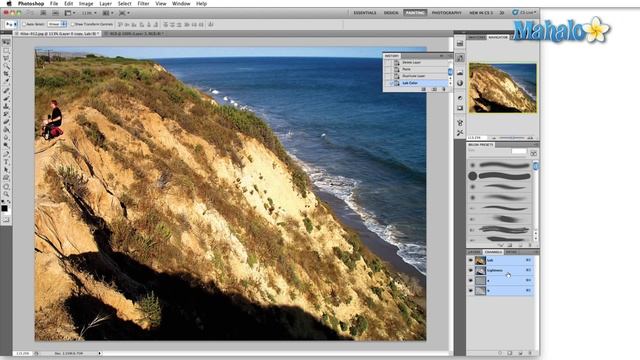Select the Pen tool

[6, 154]
